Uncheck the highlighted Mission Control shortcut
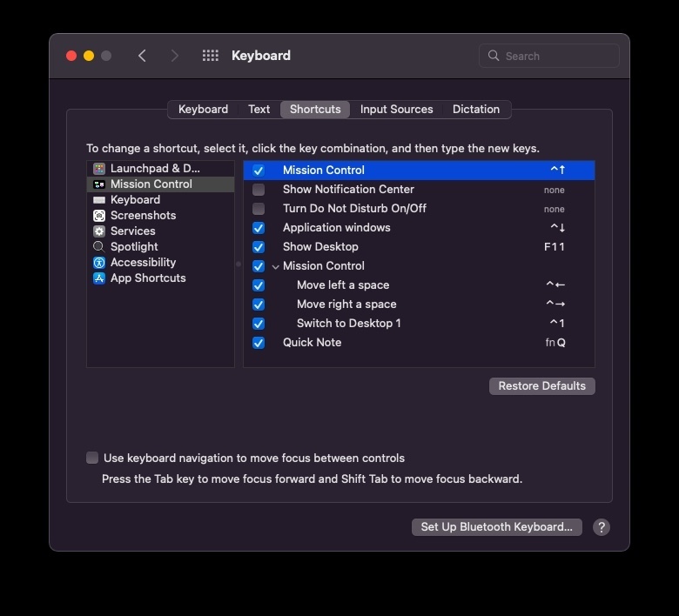This screenshot has width=679, height=616. (259, 171)
